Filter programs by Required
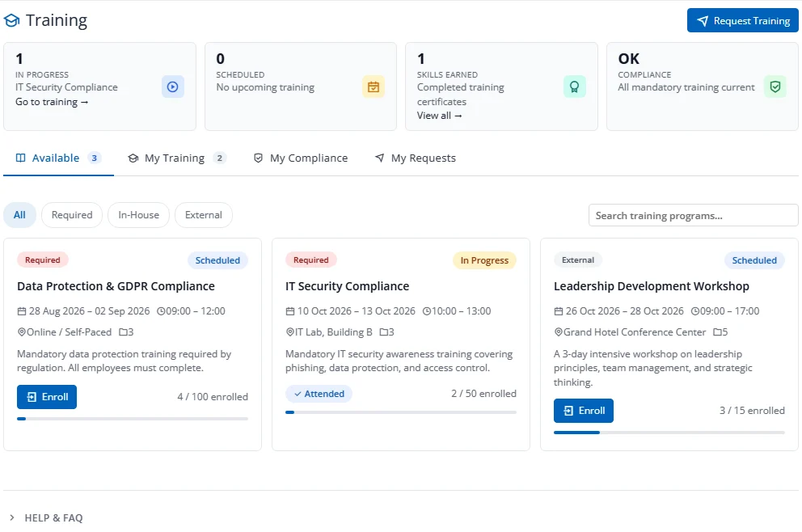The height and width of the screenshot is (532, 802). [x=72, y=215]
